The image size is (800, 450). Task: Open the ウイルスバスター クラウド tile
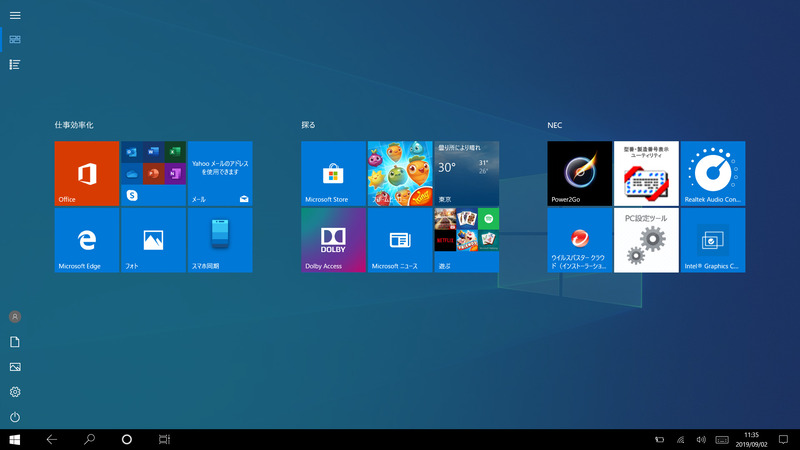[x=580, y=240]
